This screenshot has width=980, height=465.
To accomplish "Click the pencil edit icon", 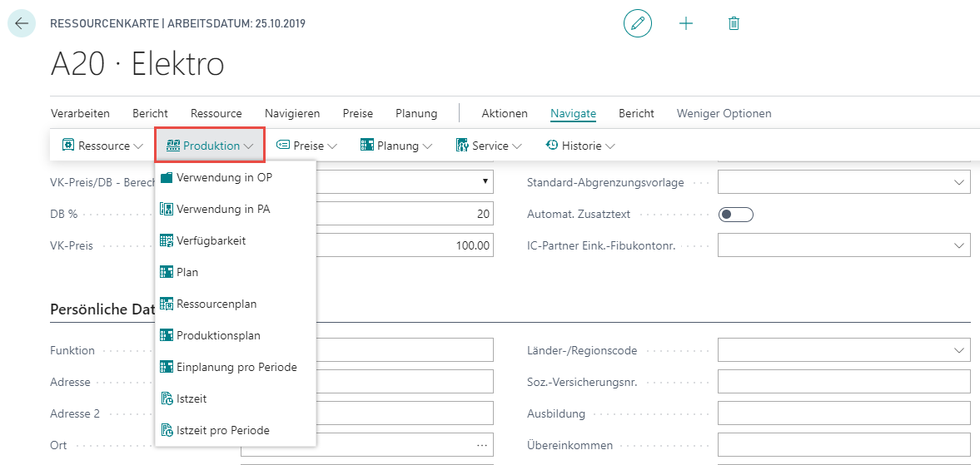I will coord(638,24).
